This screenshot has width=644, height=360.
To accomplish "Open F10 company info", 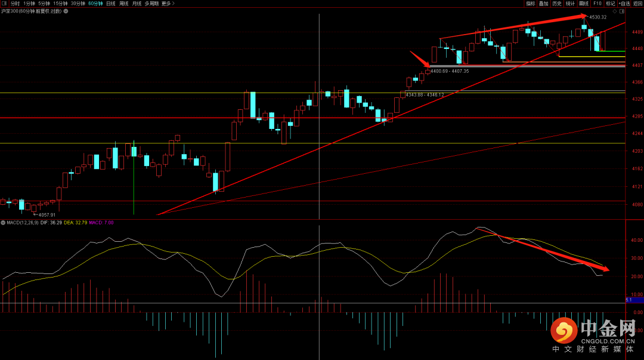I will 597,4.
